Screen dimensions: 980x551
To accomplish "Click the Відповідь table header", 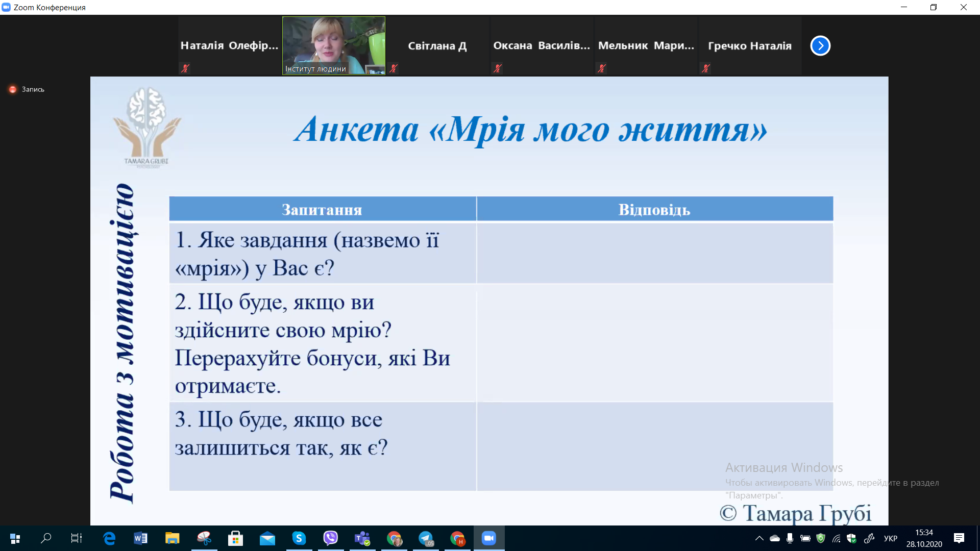I will click(654, 210).
